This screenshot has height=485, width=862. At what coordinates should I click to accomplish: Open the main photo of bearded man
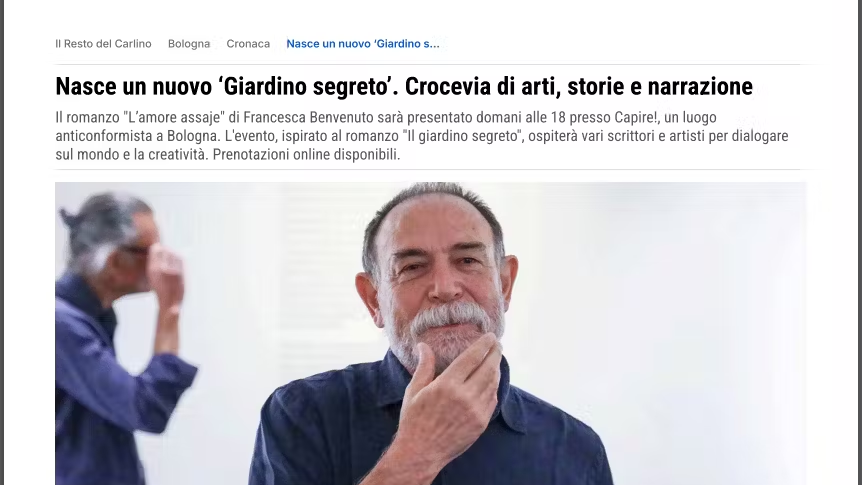click(x=430, y=333)
